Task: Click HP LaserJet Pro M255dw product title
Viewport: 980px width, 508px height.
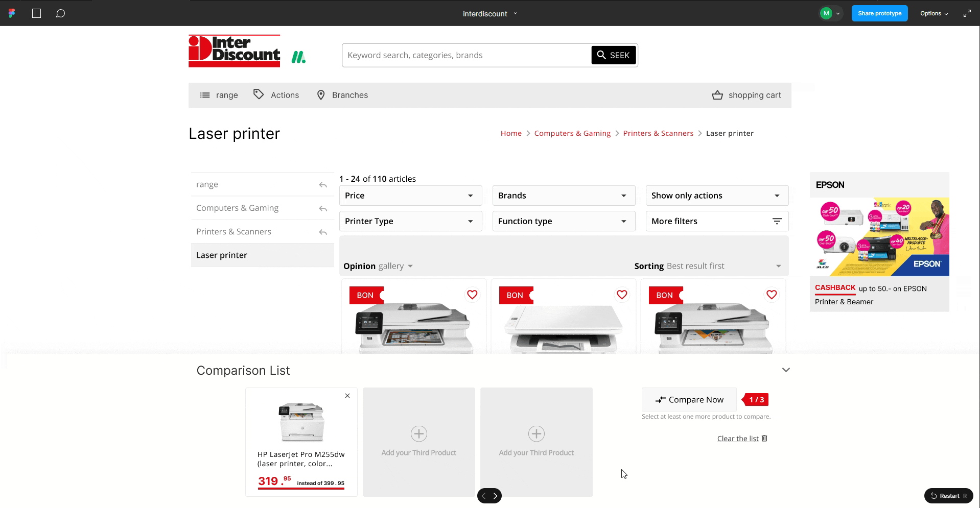Action: pyautogui.click(x=301, y=459)
